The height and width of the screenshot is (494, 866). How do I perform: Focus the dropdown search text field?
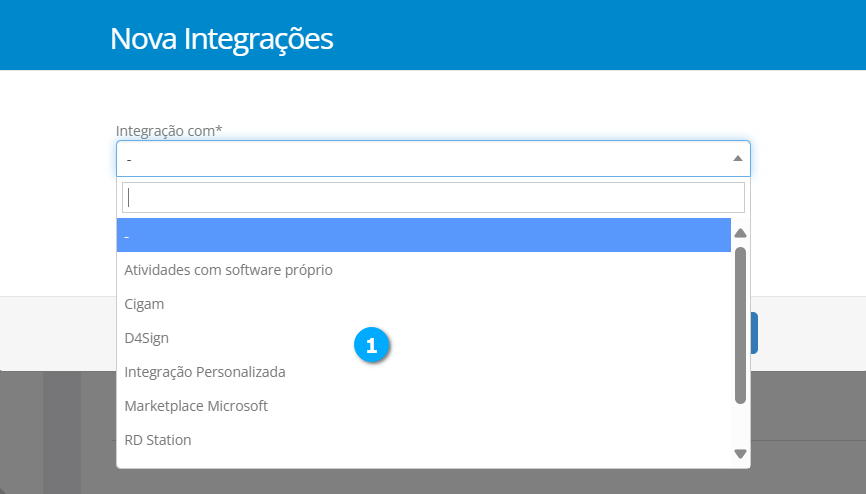pos(433,197)
